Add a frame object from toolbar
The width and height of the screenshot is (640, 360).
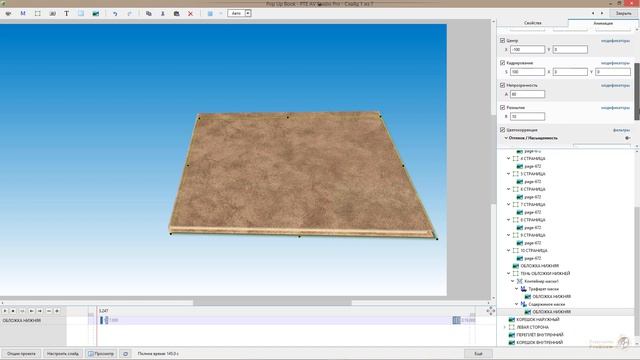coord(38,13)
